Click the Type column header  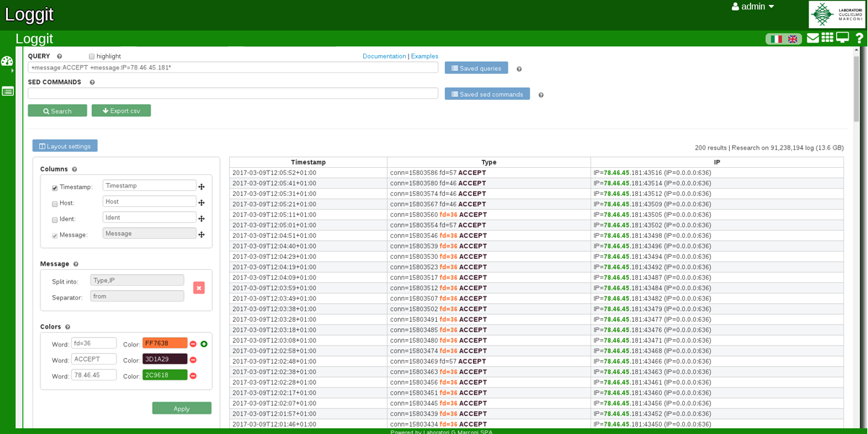489,163
